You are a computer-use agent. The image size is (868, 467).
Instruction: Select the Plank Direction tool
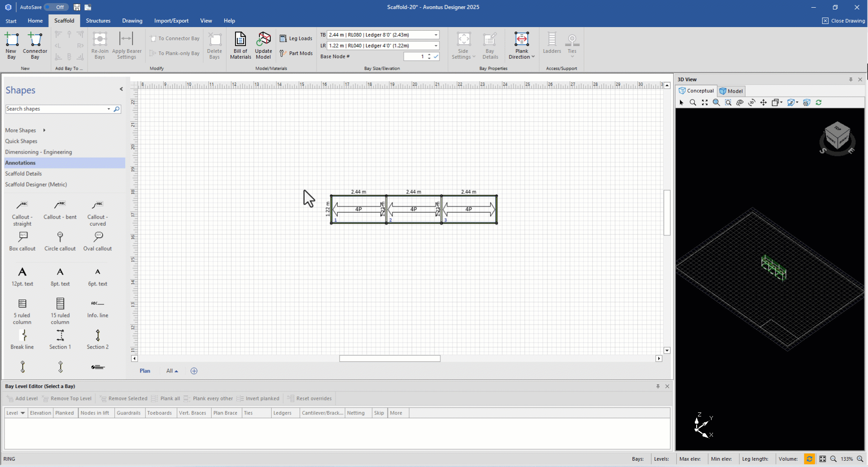point(521,45)
